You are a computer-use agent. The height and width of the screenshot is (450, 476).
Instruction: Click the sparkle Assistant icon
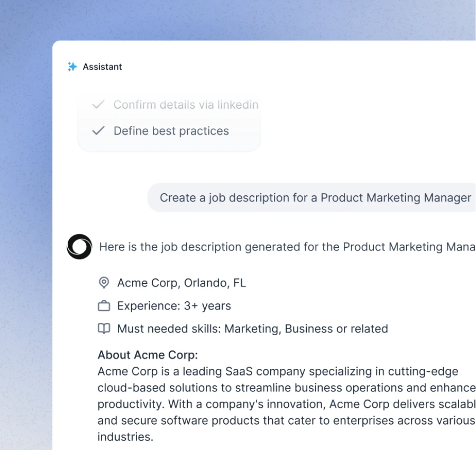point(72,67)
